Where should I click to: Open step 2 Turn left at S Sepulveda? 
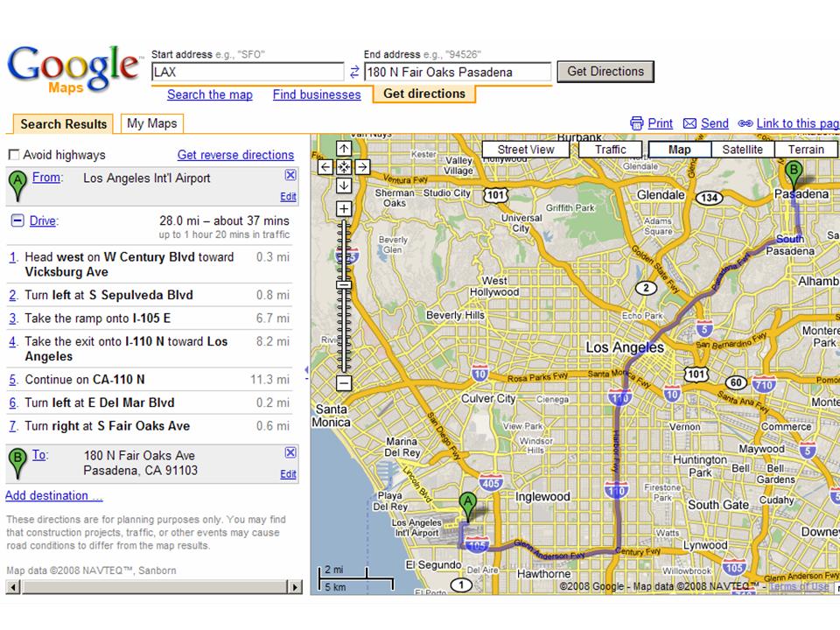(150, 295)
